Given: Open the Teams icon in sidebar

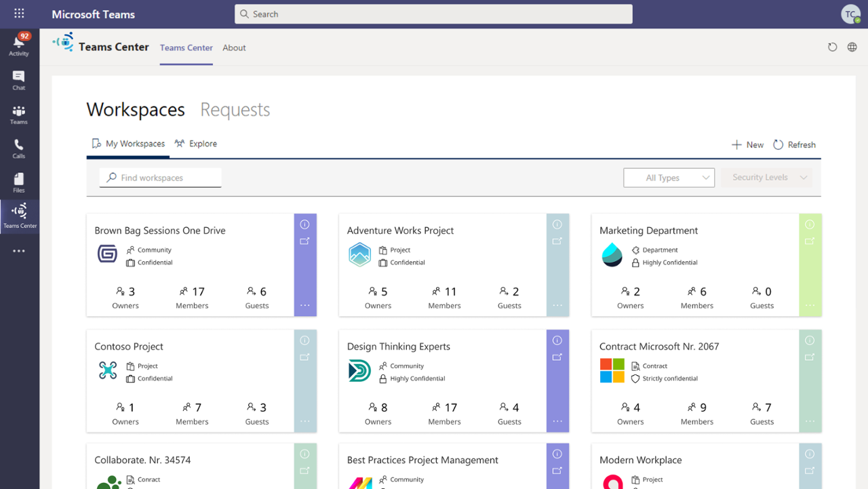Looking at the screenshot, I should tap(19, 111).
